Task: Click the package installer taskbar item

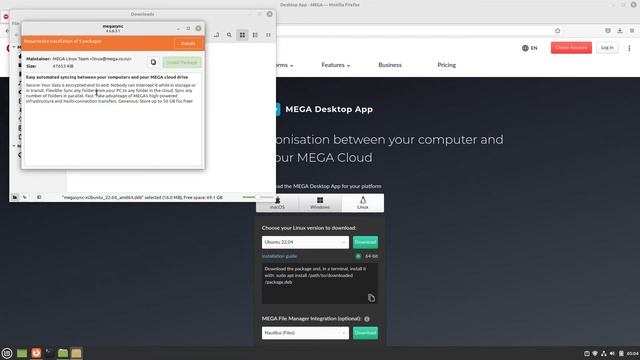Action: [x=76, y=353]
